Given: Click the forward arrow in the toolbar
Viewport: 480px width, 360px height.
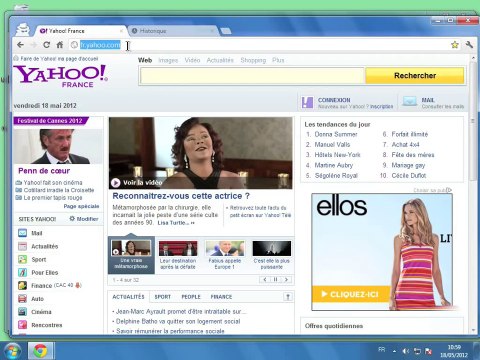Looking at the screenshot, I should tap(33, 45).
